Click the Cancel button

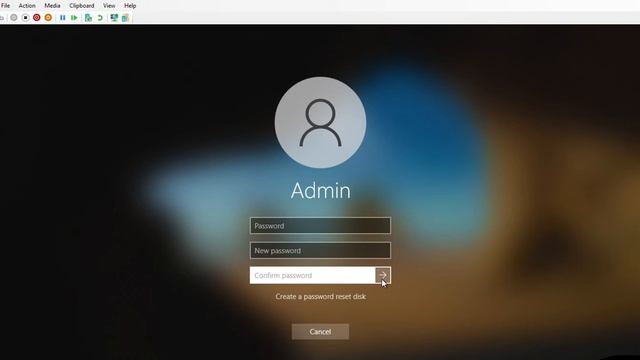point(320,331)
